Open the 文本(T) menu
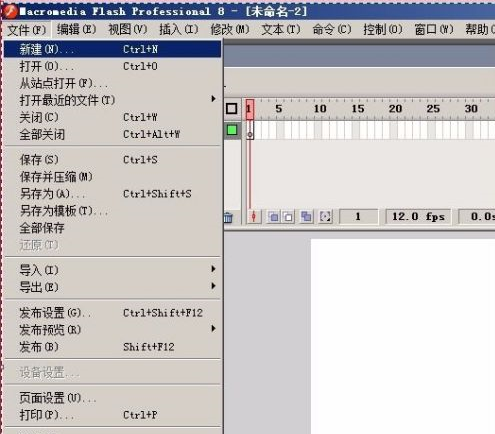This screenshot has height=434, width=495. [281, 30]
